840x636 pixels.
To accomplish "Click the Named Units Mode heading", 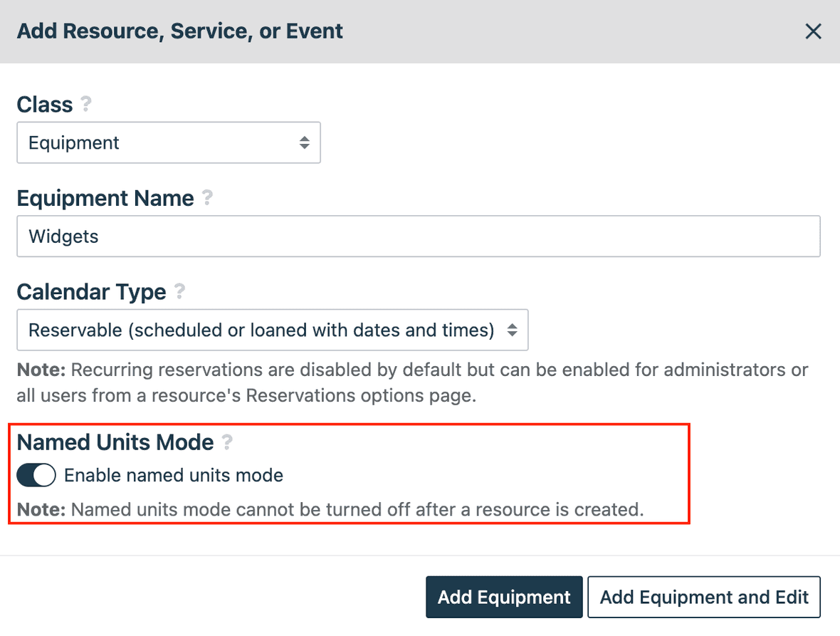I will click(x=115, y=442).
